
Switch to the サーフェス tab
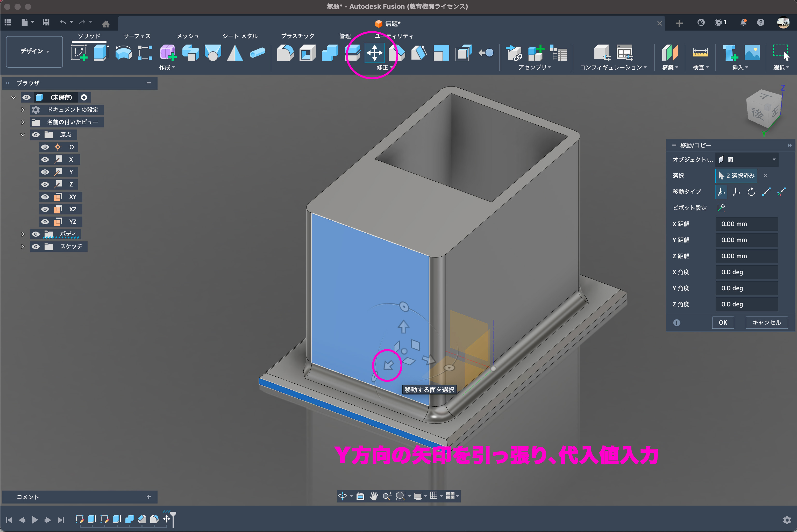tap(137, 36)
